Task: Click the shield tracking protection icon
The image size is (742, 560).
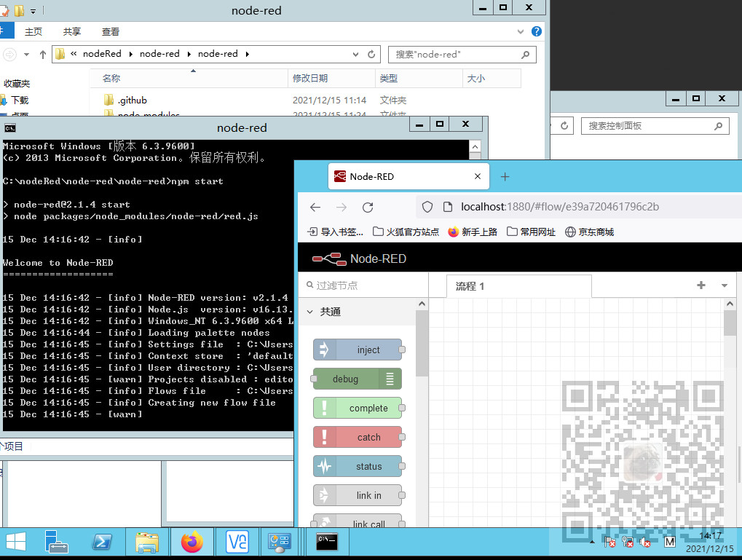Action: [427, 207]
